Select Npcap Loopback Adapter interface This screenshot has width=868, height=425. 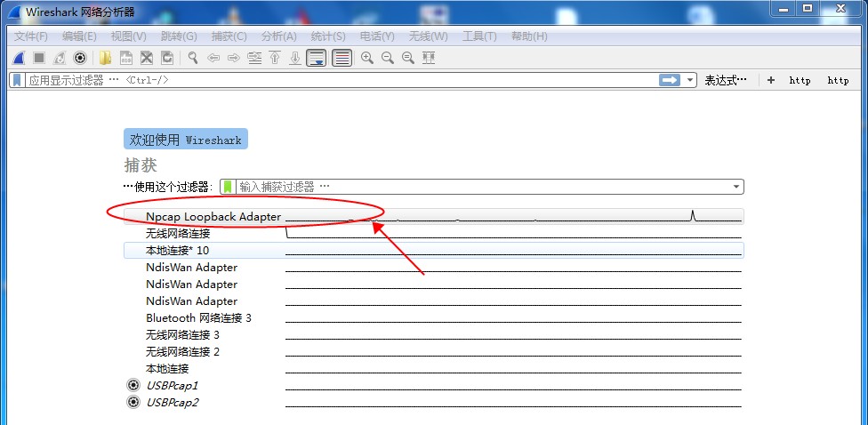pyautogui.click(x=433, y=216)
